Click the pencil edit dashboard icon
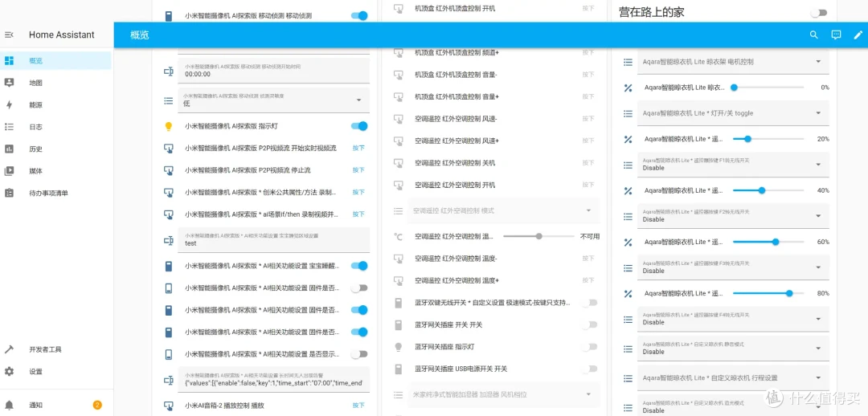868x416 pixels. tap(858, 35)
